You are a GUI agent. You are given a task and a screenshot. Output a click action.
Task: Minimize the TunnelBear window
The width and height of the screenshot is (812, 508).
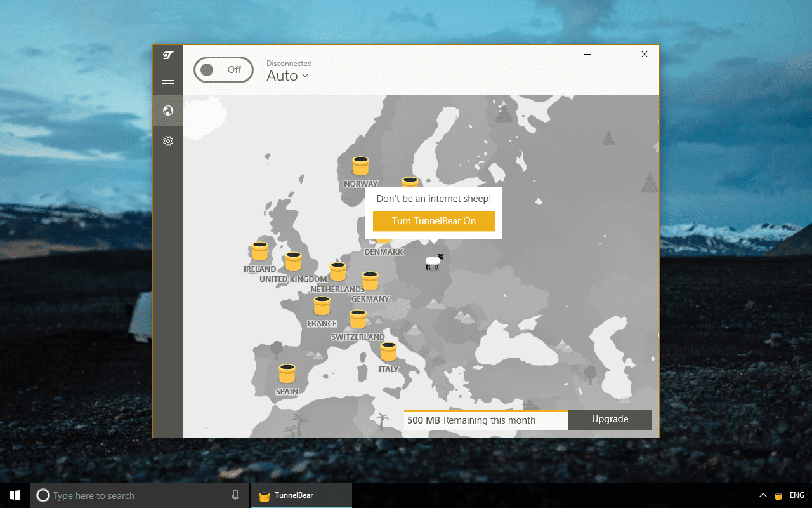[x=587, y=54]
